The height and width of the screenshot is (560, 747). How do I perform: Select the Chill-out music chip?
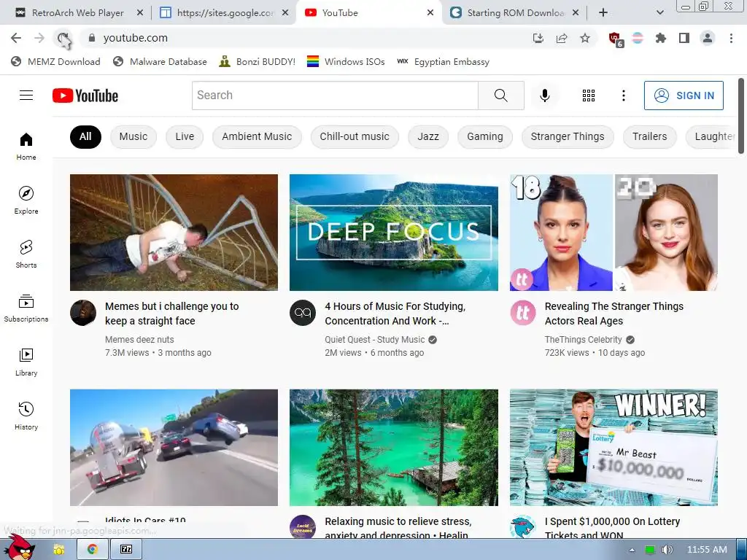click(x=355, y=136)
